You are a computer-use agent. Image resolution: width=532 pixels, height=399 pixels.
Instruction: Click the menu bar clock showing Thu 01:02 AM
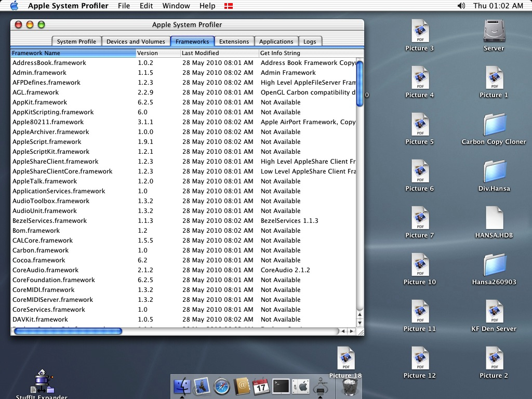click(498, 6)
